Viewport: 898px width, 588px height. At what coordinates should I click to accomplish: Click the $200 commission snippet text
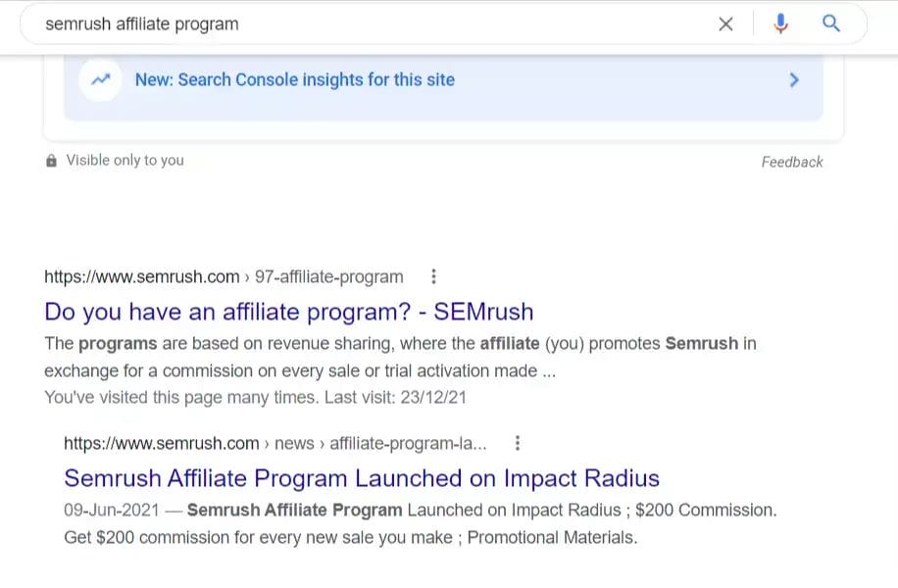(350, 538)
